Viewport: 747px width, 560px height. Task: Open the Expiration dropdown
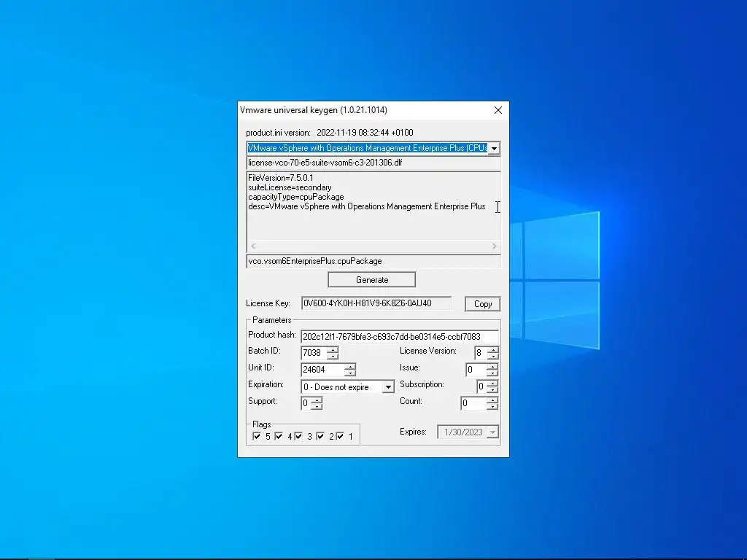pyautogui.click(x=388, y=387)
